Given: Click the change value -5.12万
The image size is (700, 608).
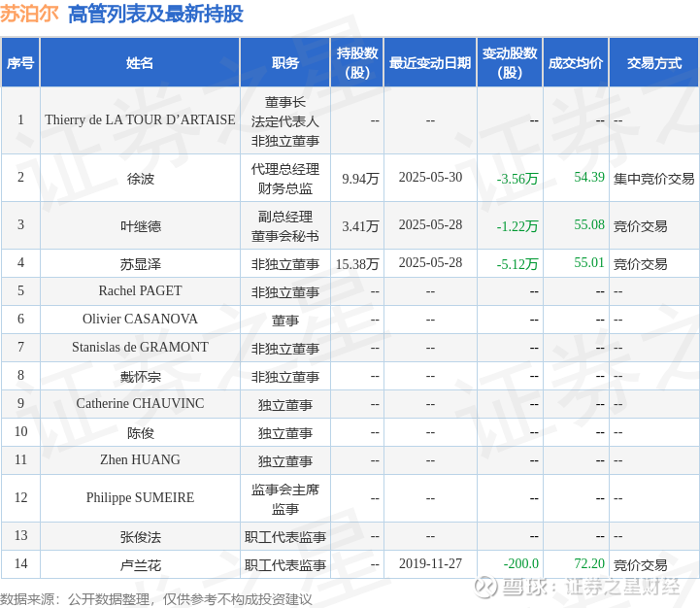Looking at the screenshot, I should (517, 264).
